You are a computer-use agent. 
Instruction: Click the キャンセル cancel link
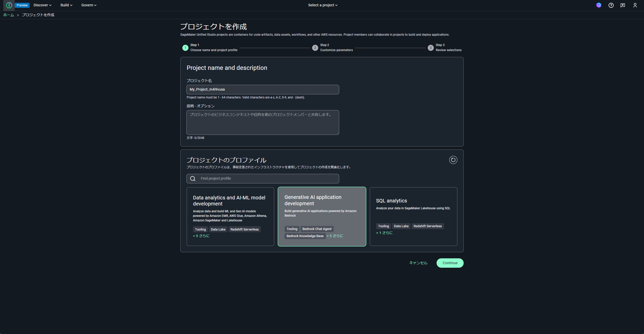(418, 263)
